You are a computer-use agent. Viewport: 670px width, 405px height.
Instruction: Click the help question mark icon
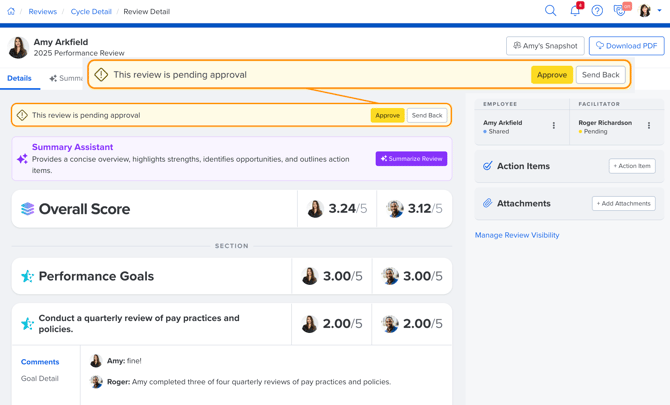point(597,11)
